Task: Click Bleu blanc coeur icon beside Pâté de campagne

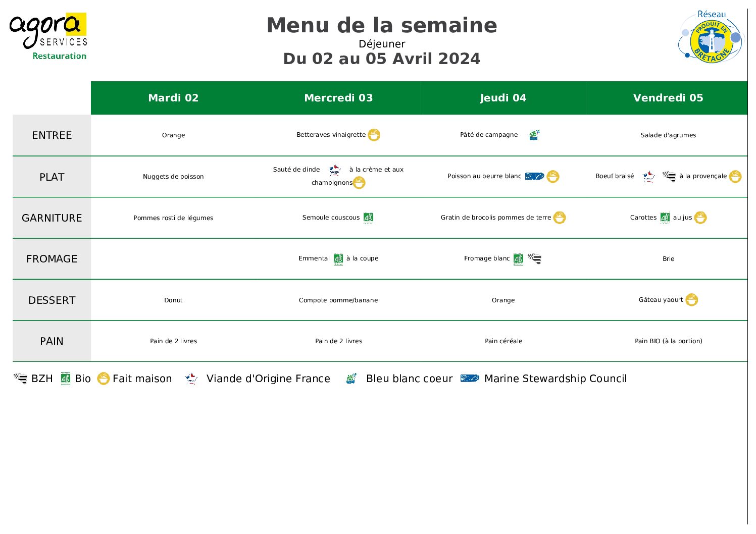Action: tap(534, 135)
